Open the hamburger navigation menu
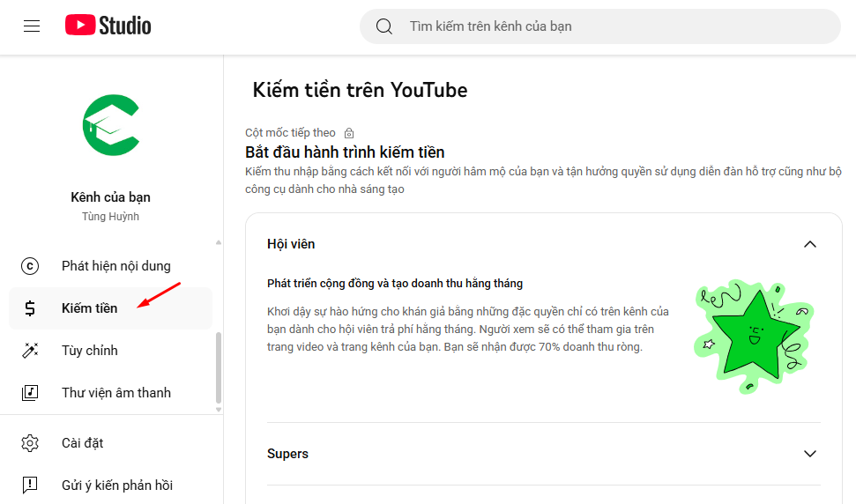Viewport: 856px width, 504px height. [32, 26]
